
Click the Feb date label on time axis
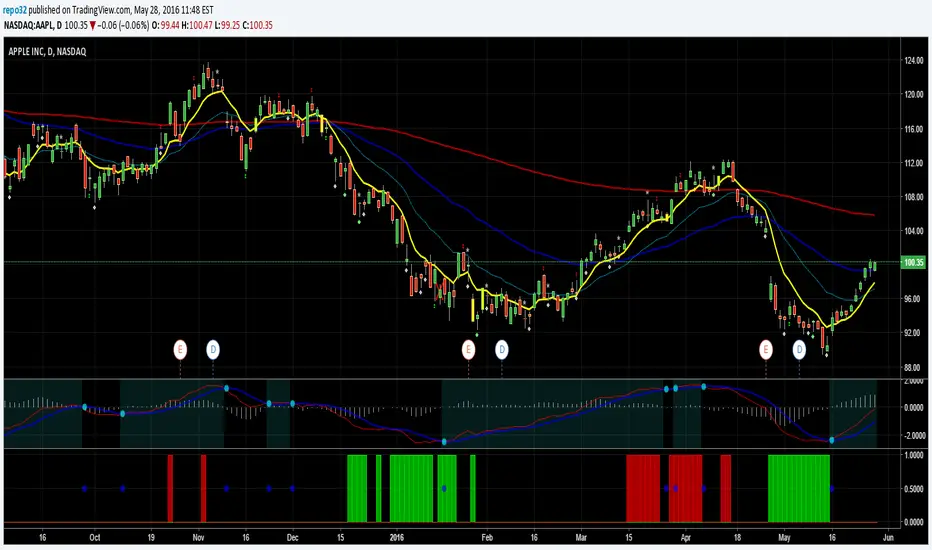click(487, 538)
